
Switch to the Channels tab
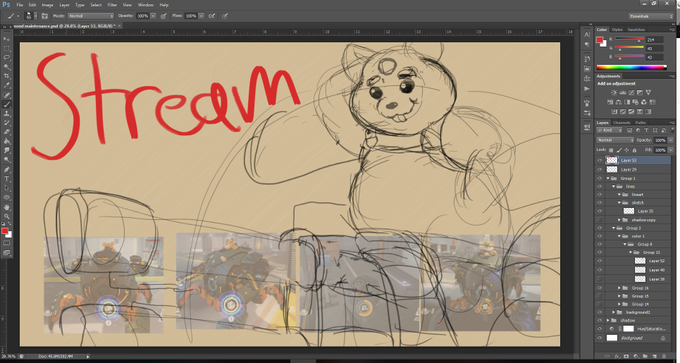pyautogui.click(x=621, y=123)
